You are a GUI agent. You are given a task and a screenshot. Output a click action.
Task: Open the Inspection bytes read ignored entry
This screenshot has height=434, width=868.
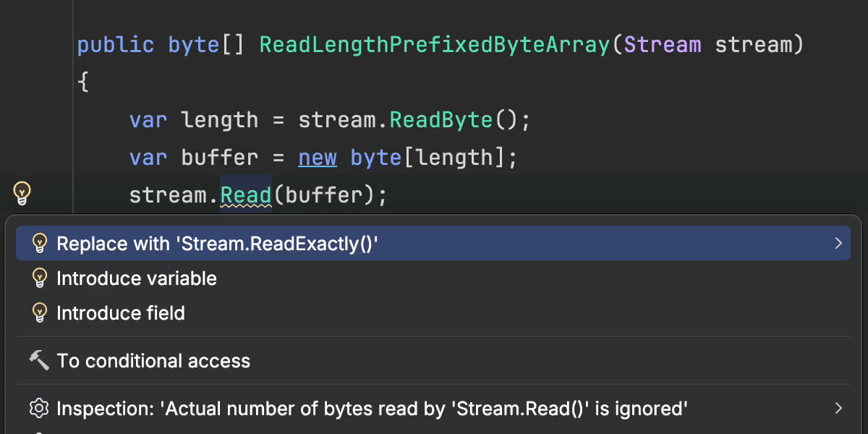tap(433, 409)
